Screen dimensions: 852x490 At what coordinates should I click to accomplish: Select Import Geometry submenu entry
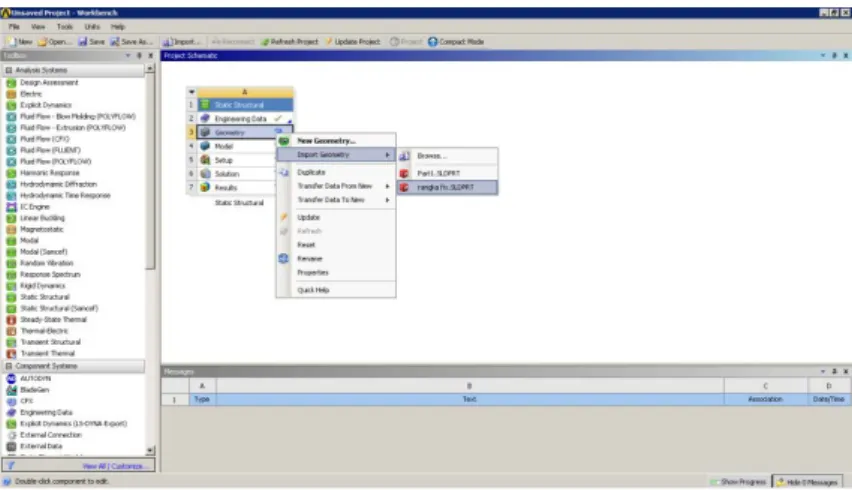click(x=336, y=155)
